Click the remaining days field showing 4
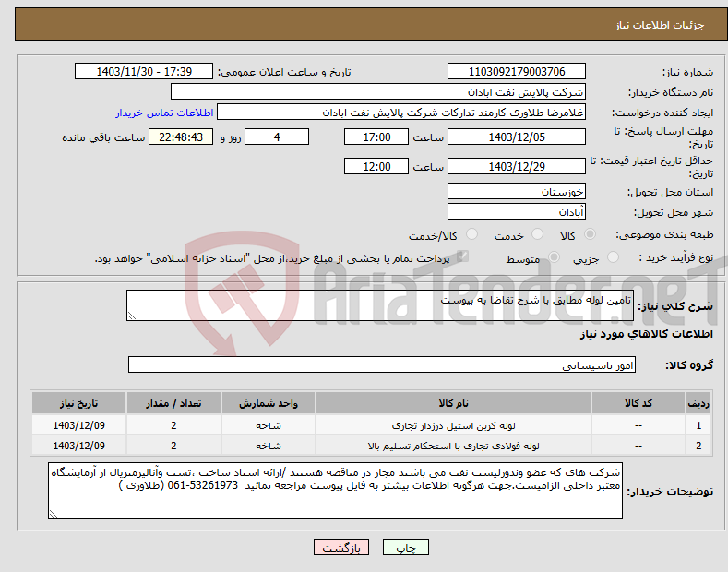This screenshot has width=728, height=572. pos(277,137)
